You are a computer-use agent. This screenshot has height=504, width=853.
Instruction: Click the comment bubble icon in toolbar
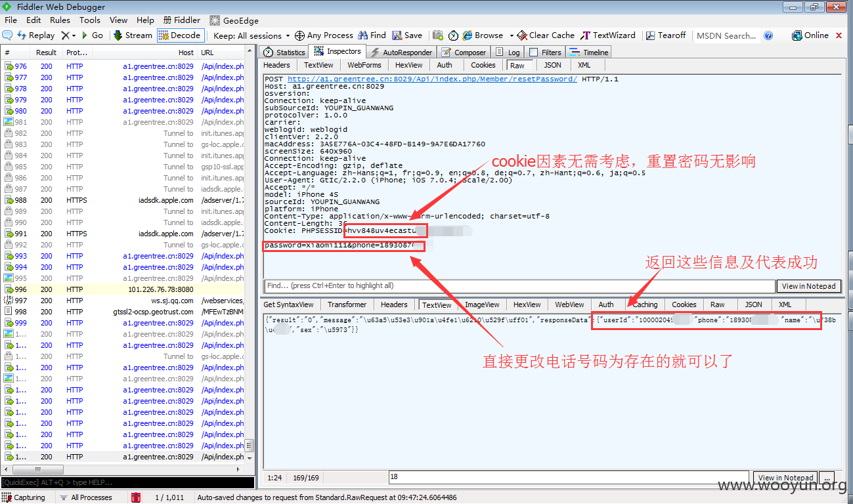8,35
